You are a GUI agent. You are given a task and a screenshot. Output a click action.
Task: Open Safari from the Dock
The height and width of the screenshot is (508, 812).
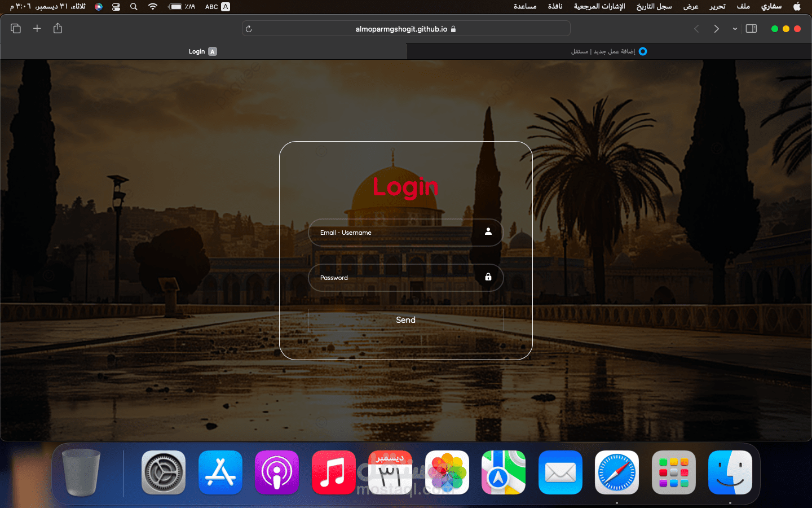[x=617, y=472]
